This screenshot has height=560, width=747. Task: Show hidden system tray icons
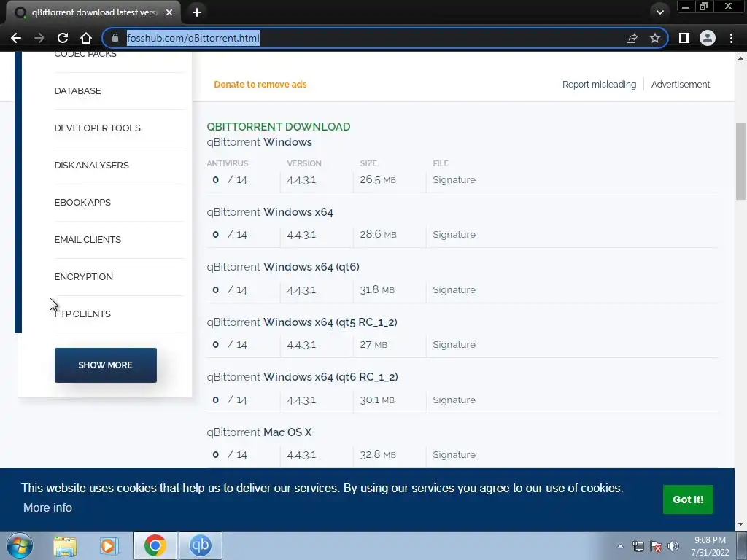pos(620,546)
